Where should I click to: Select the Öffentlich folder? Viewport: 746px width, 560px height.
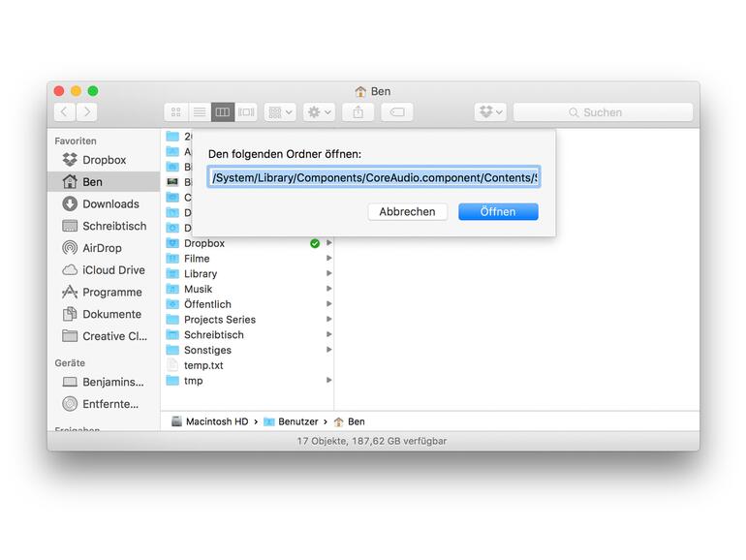pos(247,304)
